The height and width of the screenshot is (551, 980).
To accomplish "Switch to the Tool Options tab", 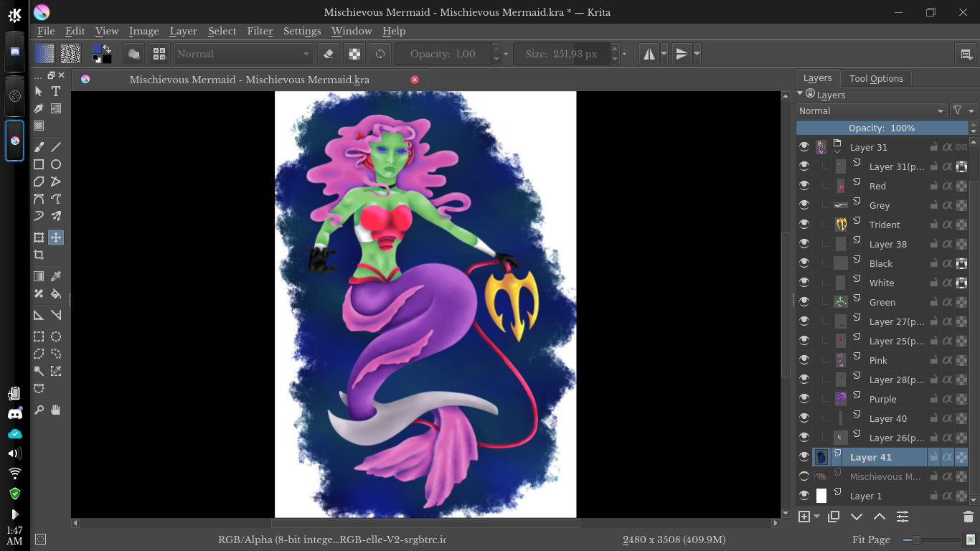I will 876,78.
